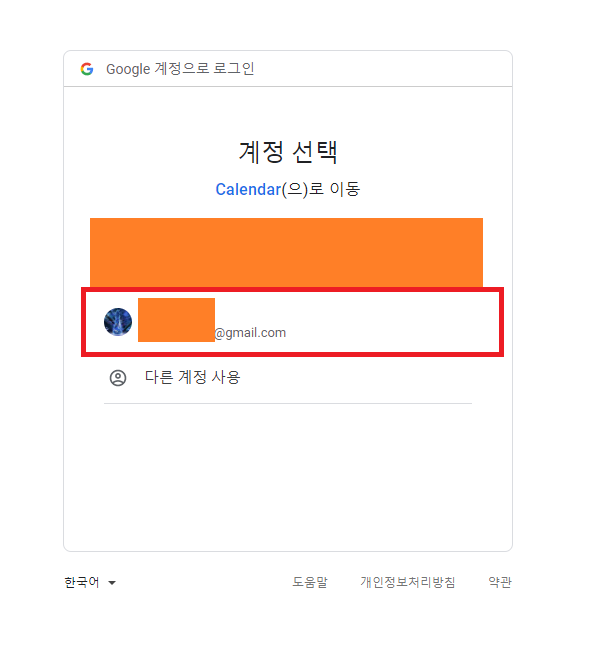Click the Google logo in the header
Image resolution: width=594 pixels, height=652 pixels.
coord(87,69)
